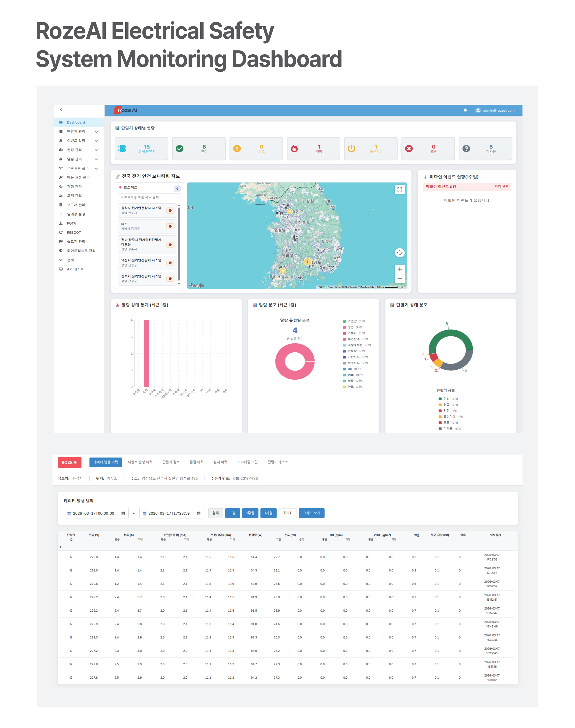Go to Dashboard in the sidebar
This screenshot has height=728, width=575.
click(x=79, y=122)
